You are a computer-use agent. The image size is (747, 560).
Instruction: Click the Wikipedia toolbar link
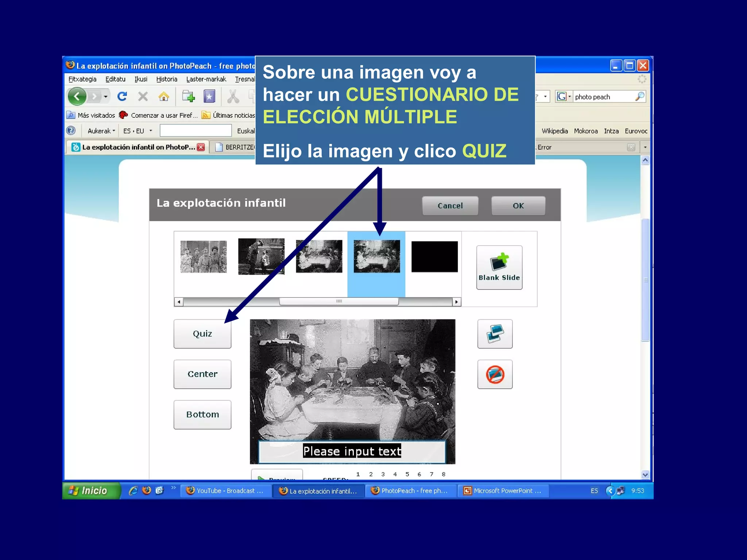tap(554, 131)
